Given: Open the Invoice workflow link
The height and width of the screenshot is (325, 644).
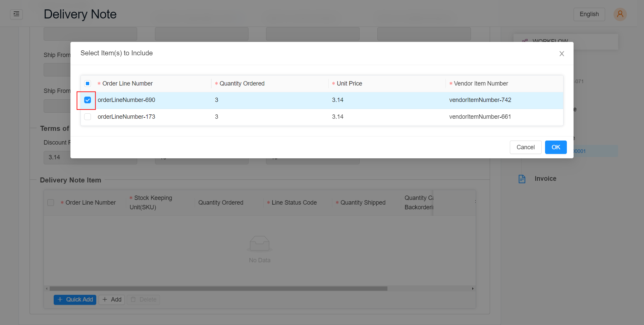Looking at the screenshot, I should point(545,179).
